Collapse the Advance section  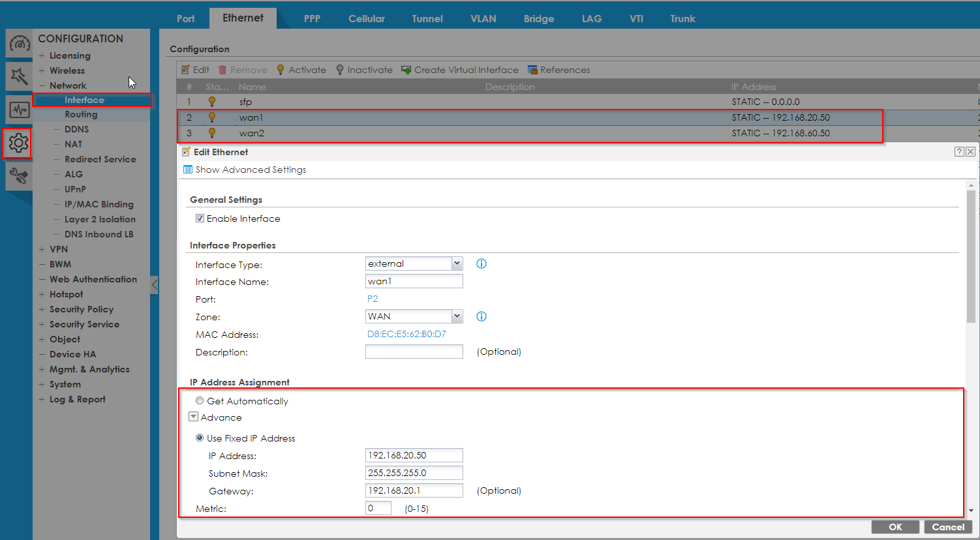(x=194, y=417)
